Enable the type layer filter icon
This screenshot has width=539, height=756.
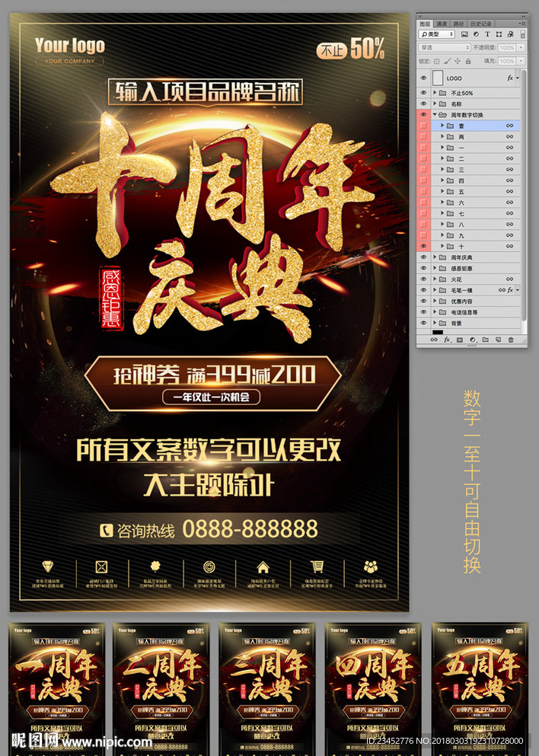[x=487, y=34]
